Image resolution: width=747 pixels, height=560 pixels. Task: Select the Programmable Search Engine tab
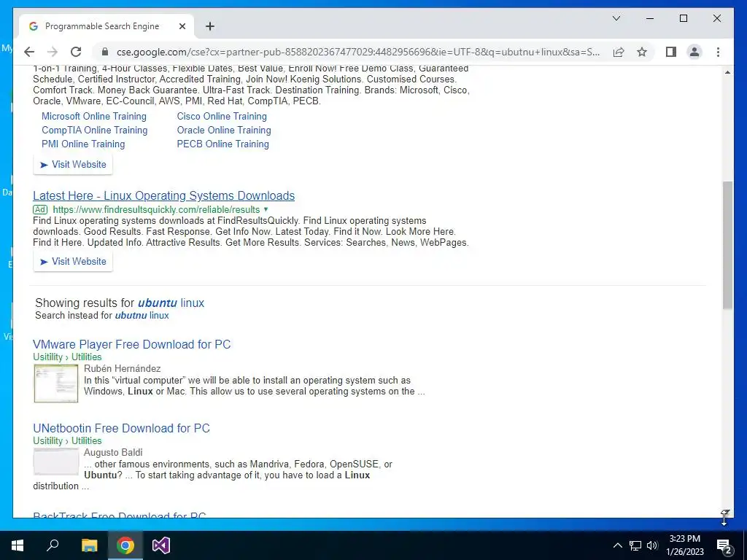106,26
